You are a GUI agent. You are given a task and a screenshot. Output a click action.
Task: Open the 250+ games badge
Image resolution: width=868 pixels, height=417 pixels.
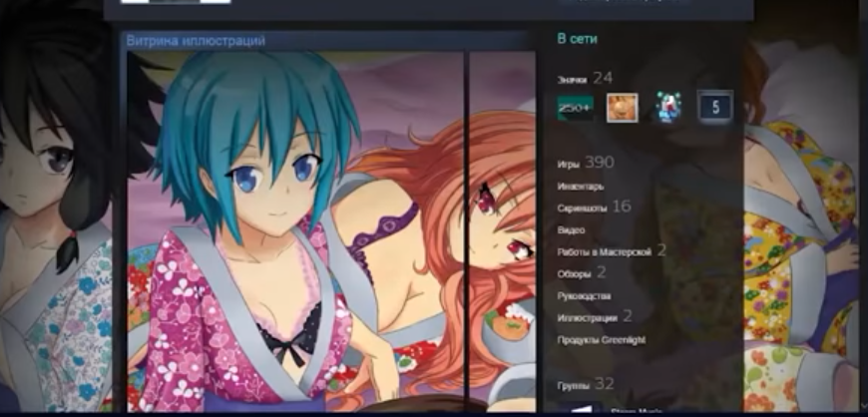tap(575, 108)
